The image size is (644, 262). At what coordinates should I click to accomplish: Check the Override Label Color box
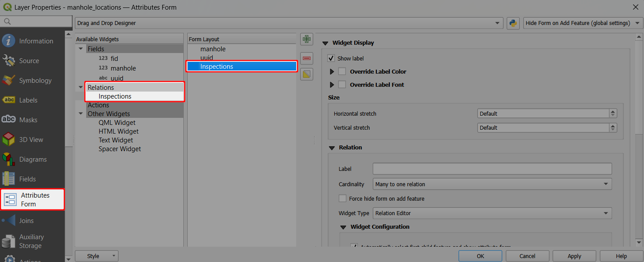coord(342,71)
